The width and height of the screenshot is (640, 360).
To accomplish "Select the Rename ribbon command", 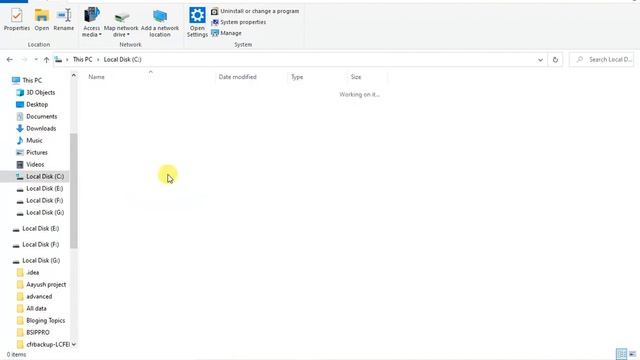I will [64, 20].
